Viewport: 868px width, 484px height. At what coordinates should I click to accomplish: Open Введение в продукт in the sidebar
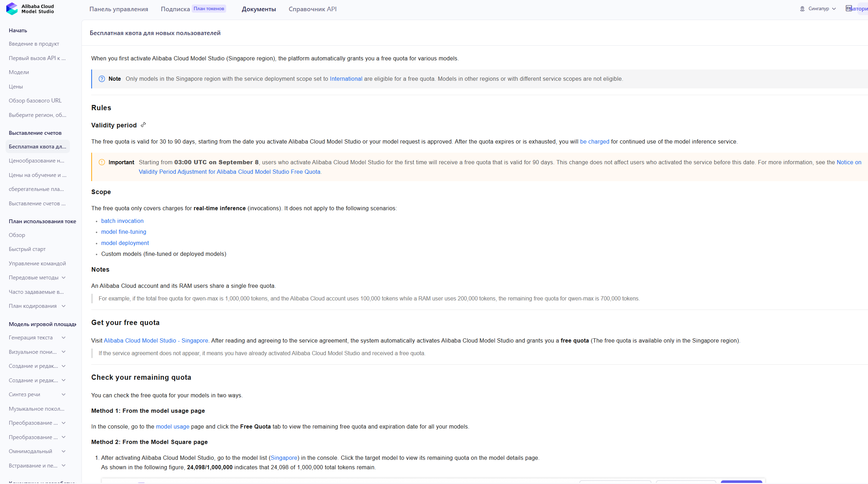pos(34,44)
